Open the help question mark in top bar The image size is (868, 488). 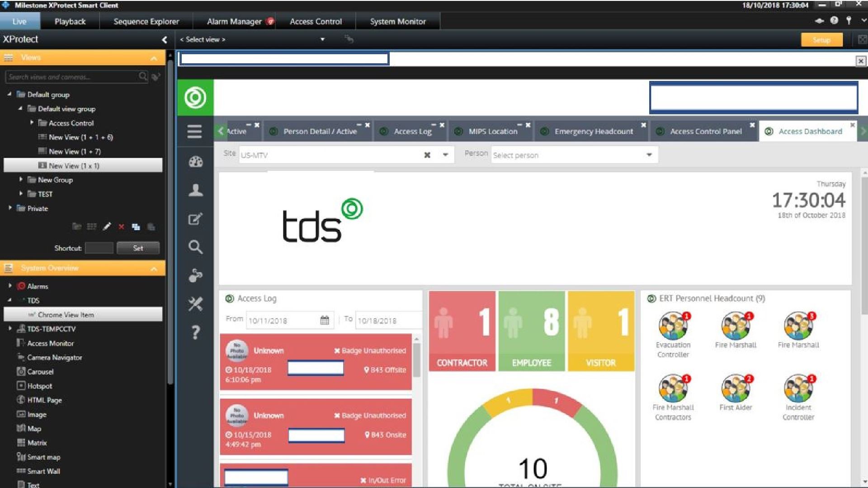pos(835,20)
